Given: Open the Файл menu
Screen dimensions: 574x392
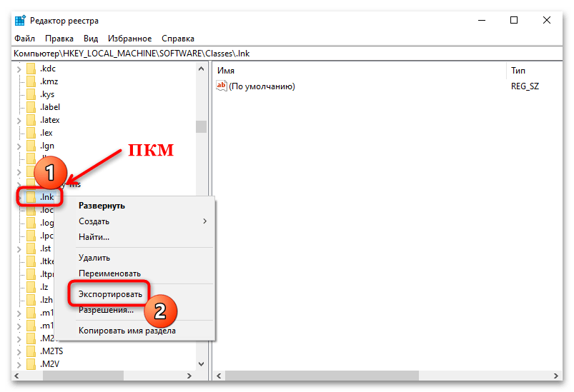Looking at the screenshot, I should click(x=24, y=38).
